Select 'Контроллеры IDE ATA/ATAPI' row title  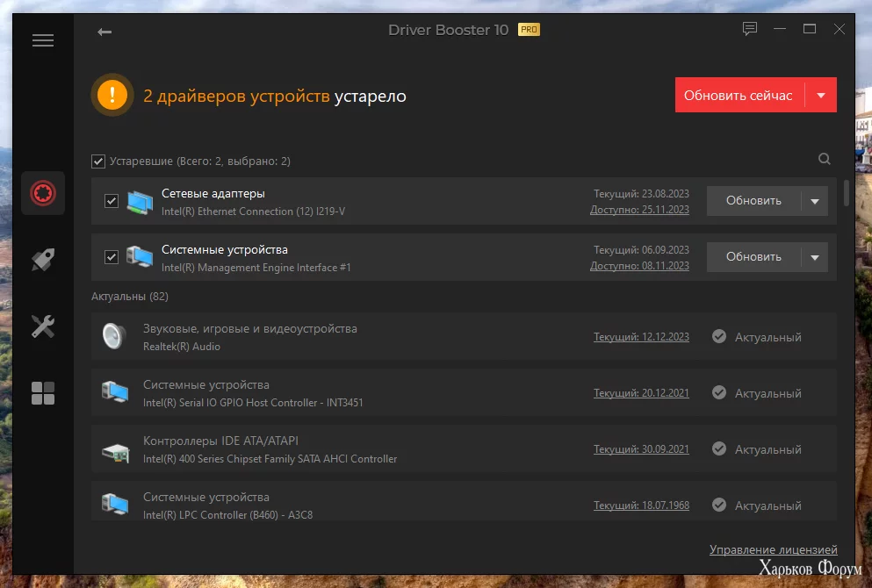click(x=220, y=441)
